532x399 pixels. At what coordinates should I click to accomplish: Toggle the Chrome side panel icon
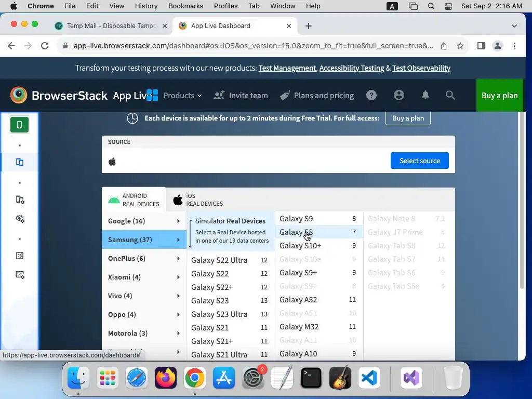tap(481, 46)
